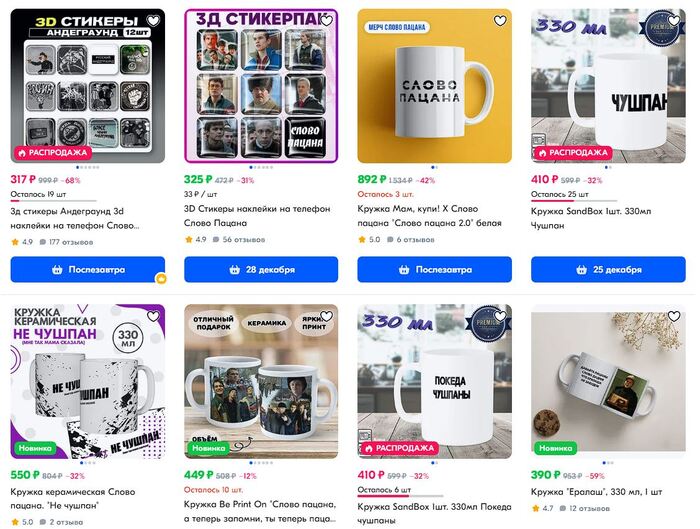The image size is (700, 529).
Task: Favorite the 3D Стикеры Андеграунд product with heart
Action: click(153, 21)
